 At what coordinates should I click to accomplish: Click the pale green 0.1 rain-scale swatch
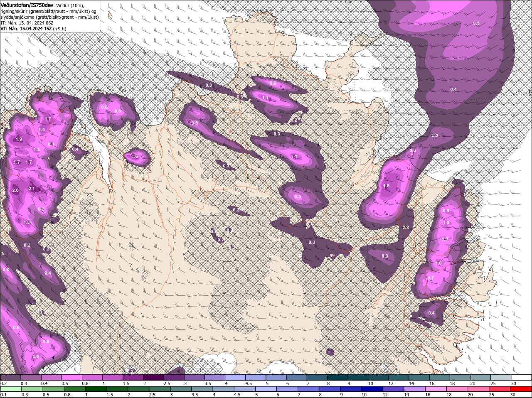[11, 389]
